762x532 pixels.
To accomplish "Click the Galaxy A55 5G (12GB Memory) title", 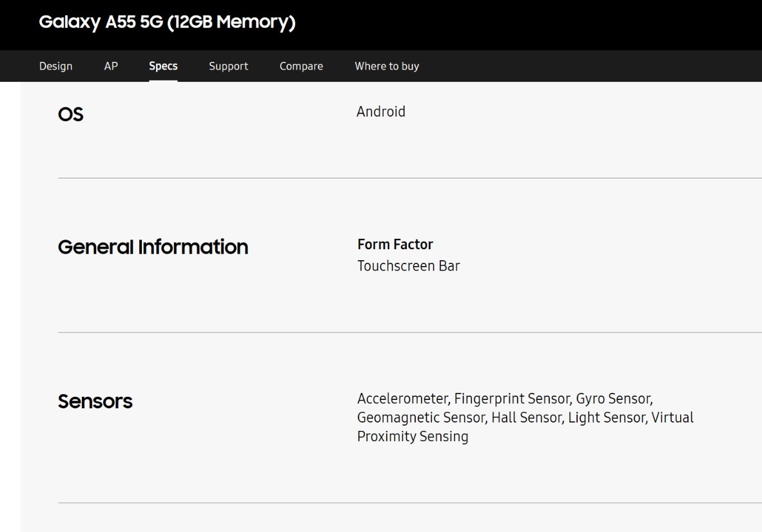I will pyautogui.click(x=167, y=23).
